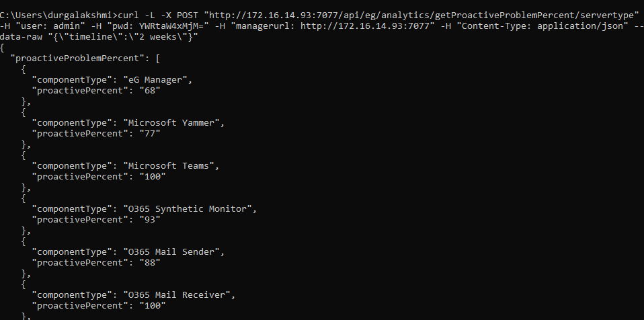
Task: Click the opening bracket after proactiveProblemPercent
Action: coord(158,58)
